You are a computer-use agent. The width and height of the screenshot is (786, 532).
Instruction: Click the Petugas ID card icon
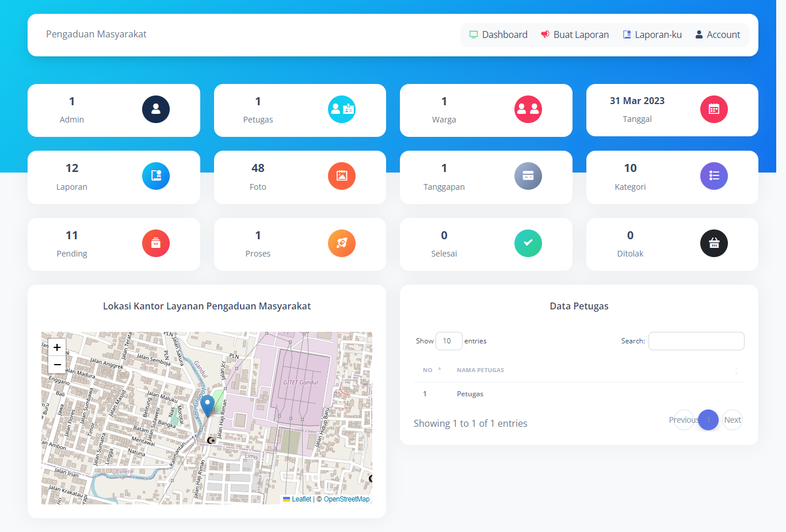pyautogui.click(x=342, y=109)
